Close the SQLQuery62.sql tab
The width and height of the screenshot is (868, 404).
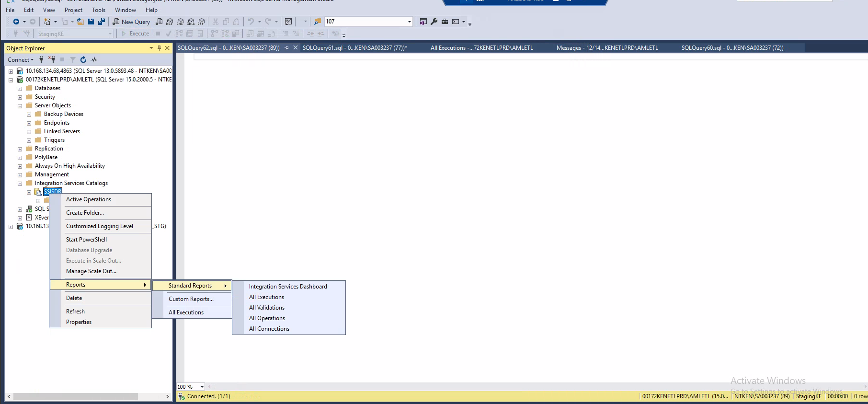click(x=296, y=48)
